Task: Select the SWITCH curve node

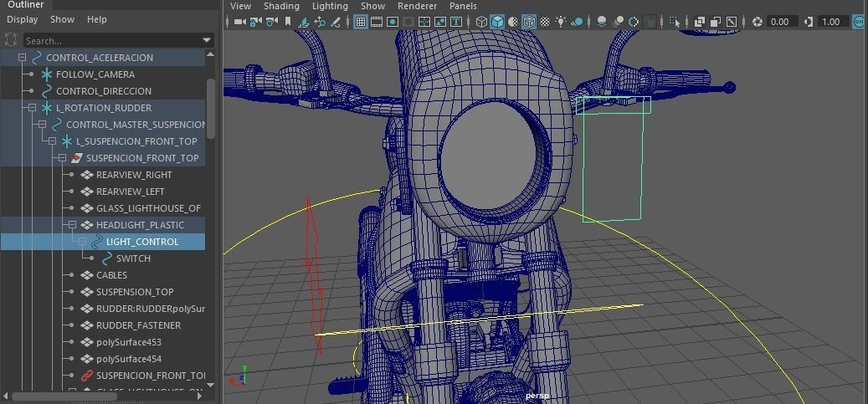Action: coord(133,258)
